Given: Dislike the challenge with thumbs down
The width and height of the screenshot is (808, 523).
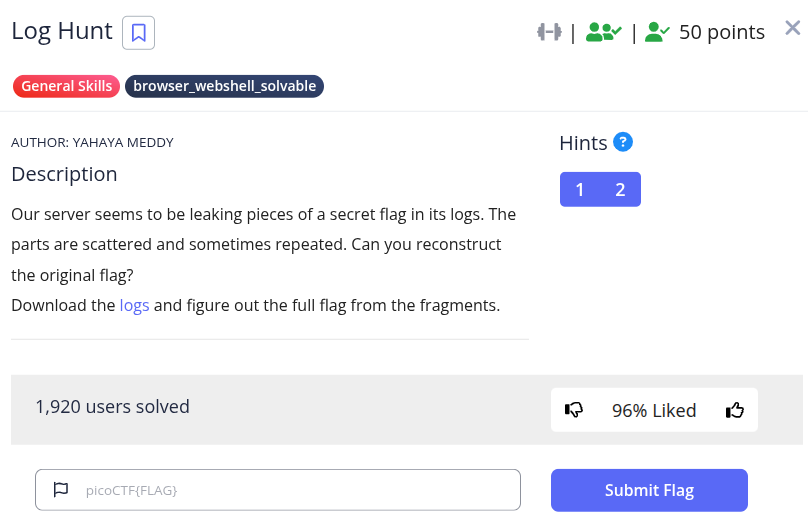Looking at the screenshot, I should (x=574, y=410).
